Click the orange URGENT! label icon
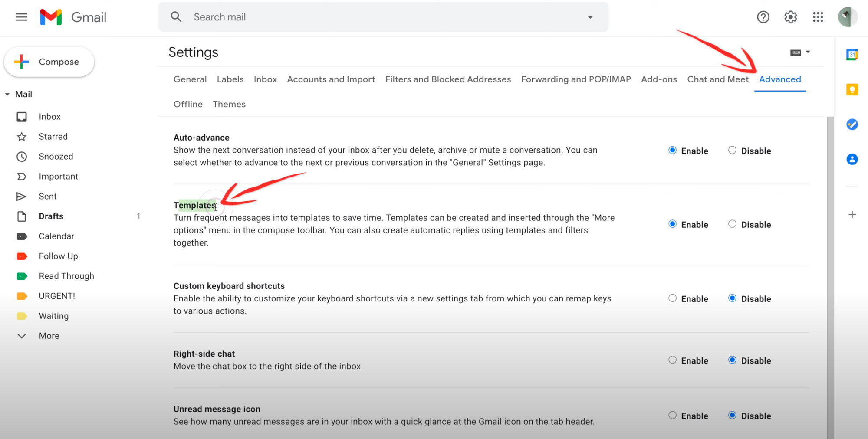 tap(22, 296)
